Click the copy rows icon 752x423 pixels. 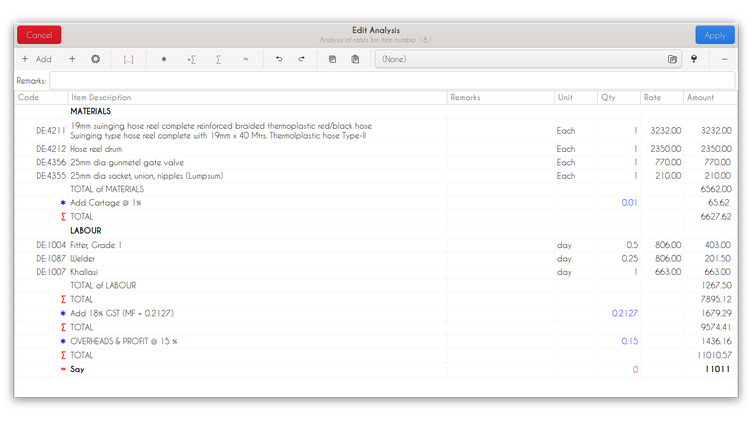point(333,60)
